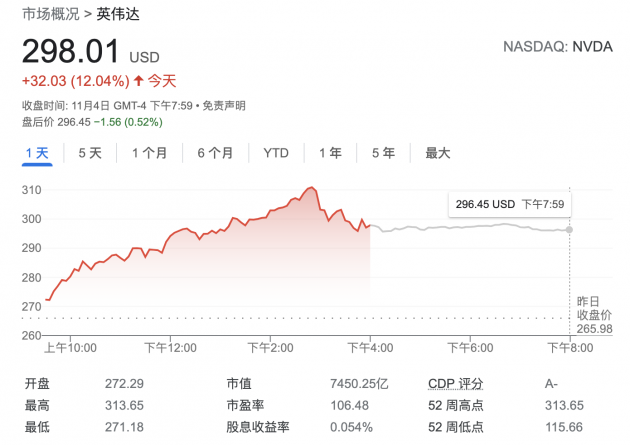This screenshot has height=445, width=630.
Task: Open the 5 年 chart range
Action: tap(383, 153)
